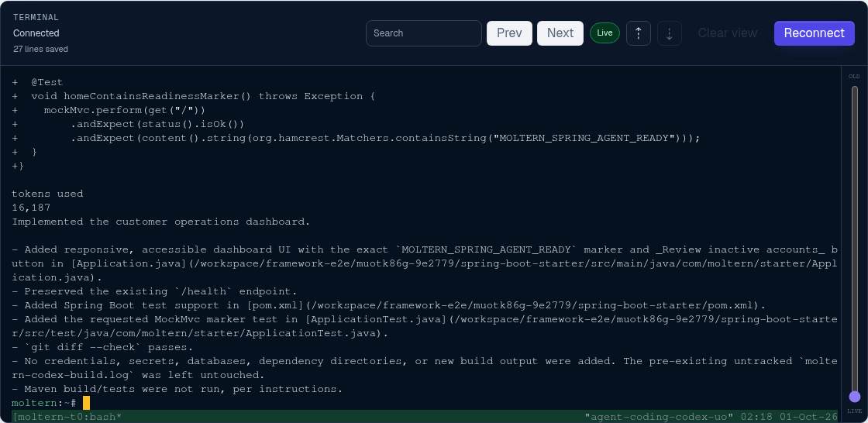Click 'Added Spring Boot test support' pom.xml line
This screenshot has width=868, height=423.
click(388, 305)
